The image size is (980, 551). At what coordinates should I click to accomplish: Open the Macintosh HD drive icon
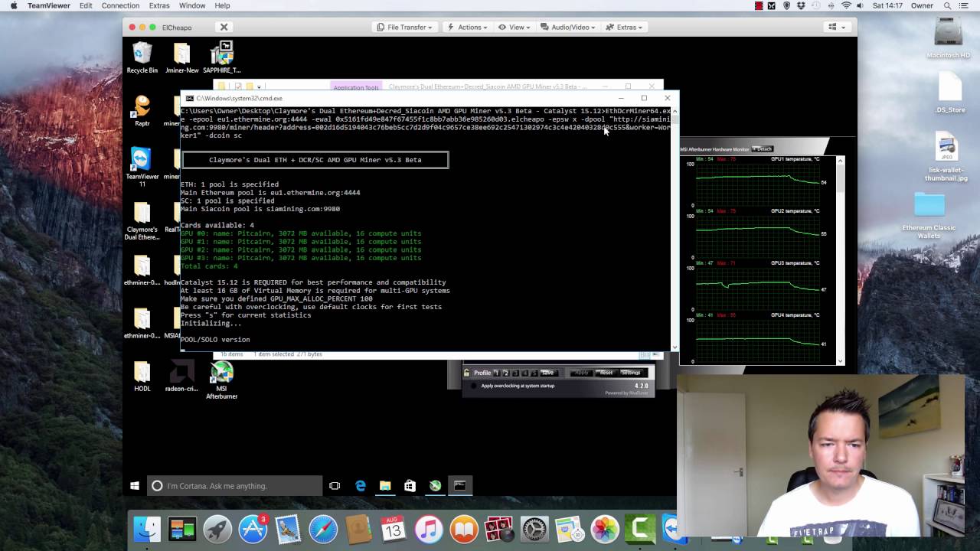pos(948,37)
